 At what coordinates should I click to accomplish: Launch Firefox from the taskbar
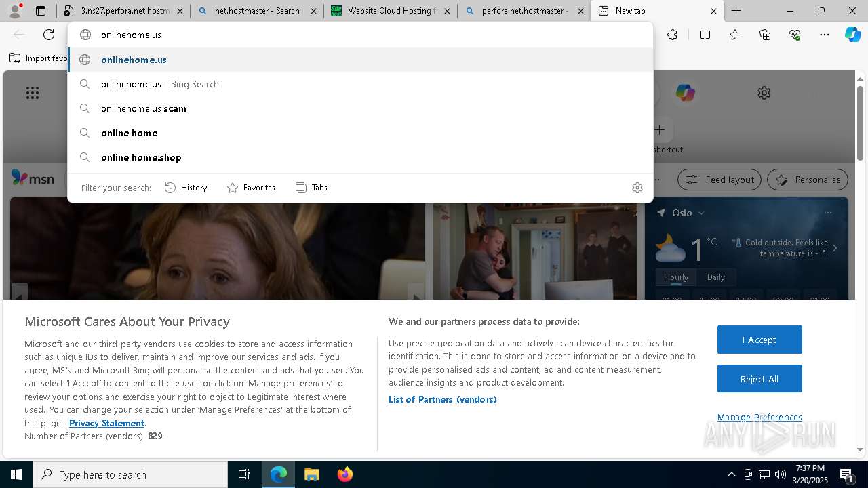tap(344, 474)
